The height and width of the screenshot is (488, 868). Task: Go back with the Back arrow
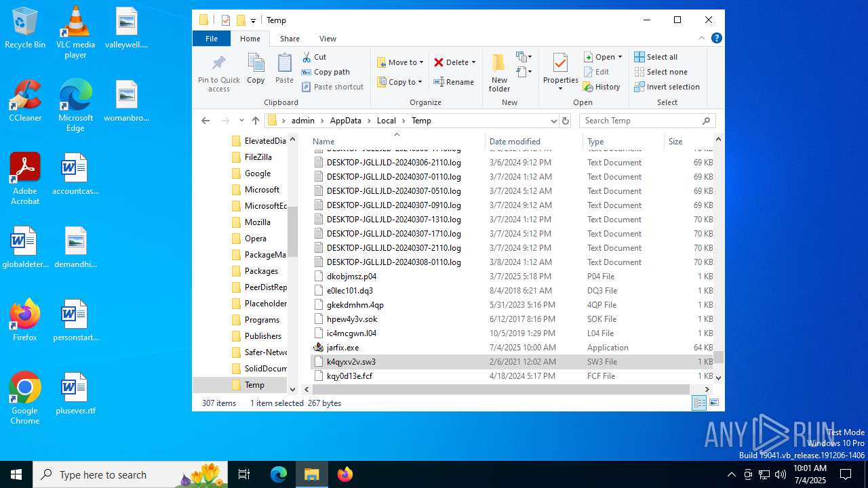pos(205,121)
